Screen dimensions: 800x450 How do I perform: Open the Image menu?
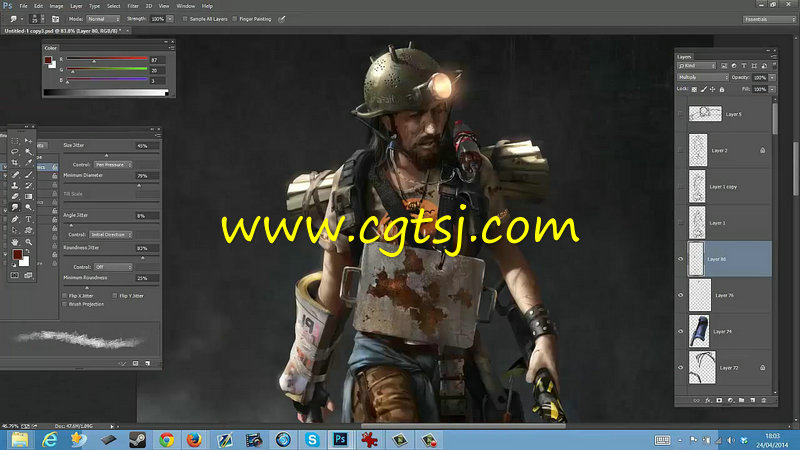click(56, 6)
